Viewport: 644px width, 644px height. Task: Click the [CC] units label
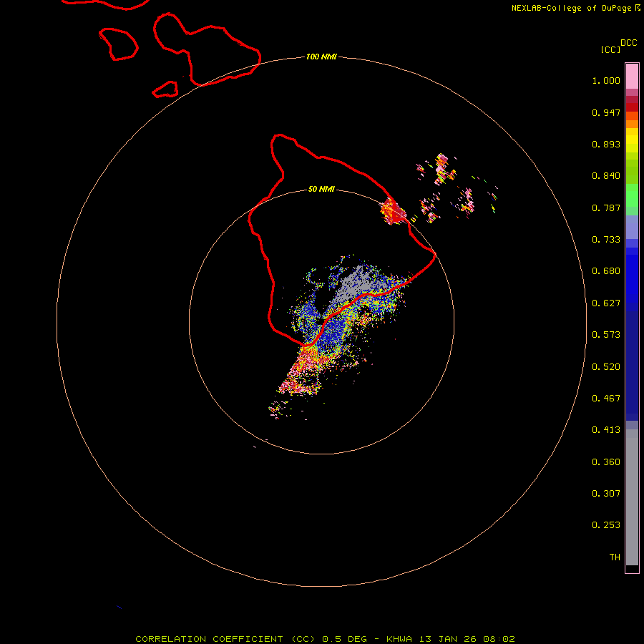tap(610, 49)
